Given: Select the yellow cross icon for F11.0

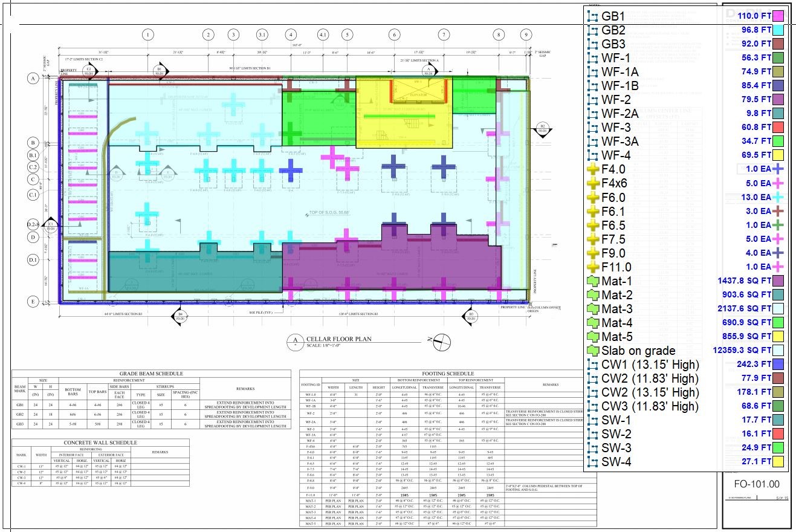Looking at the screenshot, I should point(592,267).
